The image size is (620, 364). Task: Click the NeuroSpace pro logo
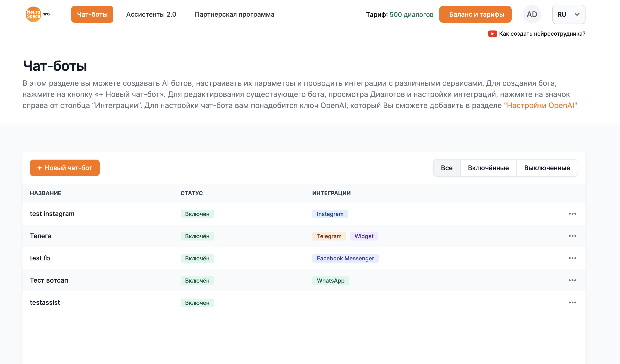click(38, 14)
